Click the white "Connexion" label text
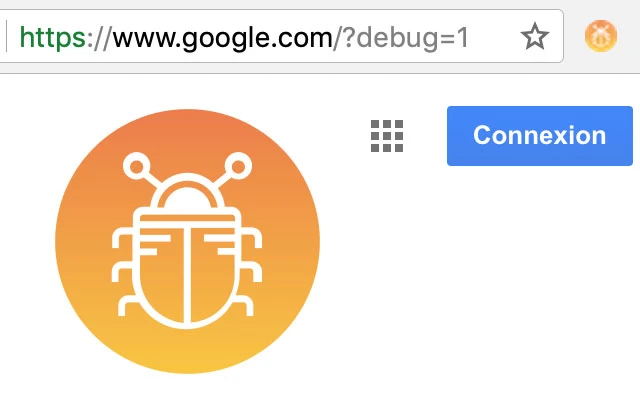Screen dimensions: 640x400 pos(540,135)
